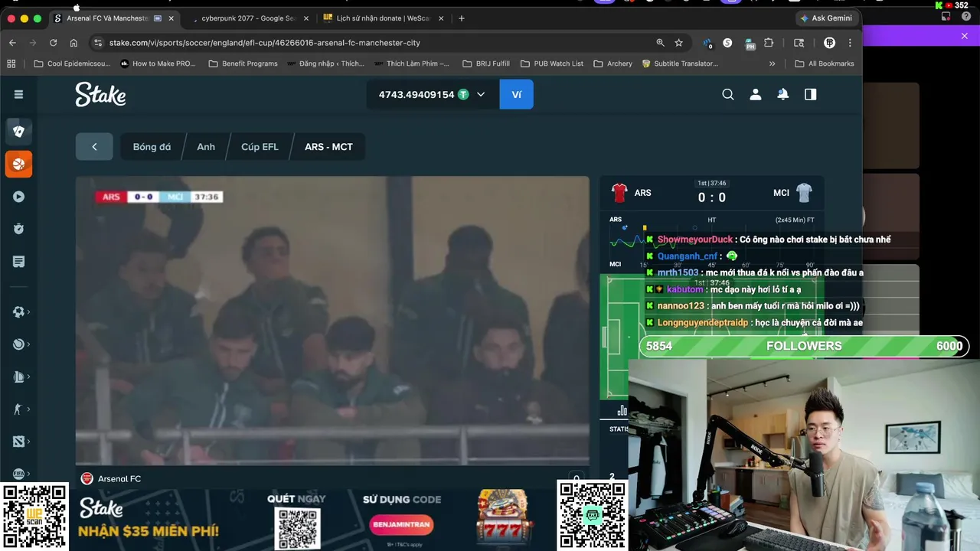The height and width of the screenshot is (551, 980).
Task: Click chat message from ShowmeyourDuck
Action: [769, 240]
